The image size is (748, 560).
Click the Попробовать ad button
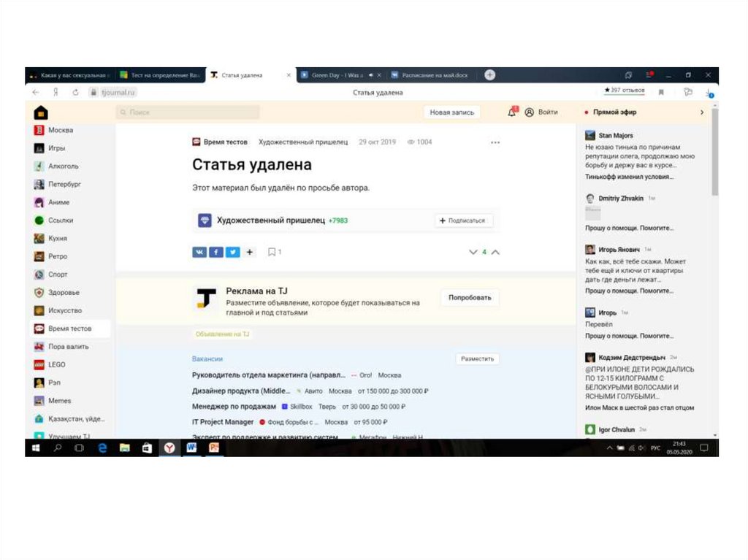pyautogui.click(x=470, y=297)
